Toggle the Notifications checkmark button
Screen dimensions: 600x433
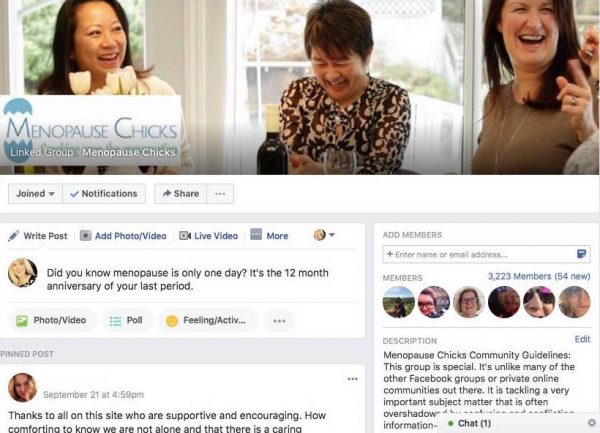coord(104,194)
